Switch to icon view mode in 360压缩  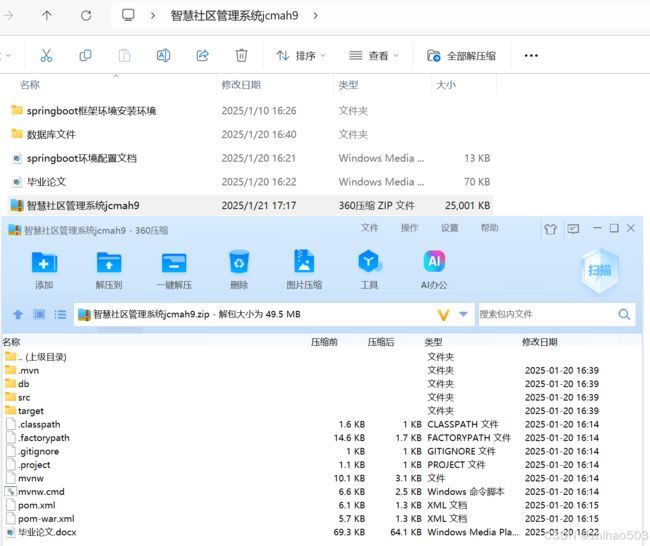coord(39,315)
